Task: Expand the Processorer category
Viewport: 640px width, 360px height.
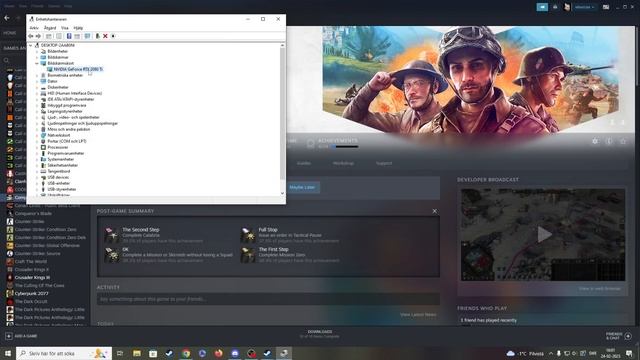Action: [37, 147]
